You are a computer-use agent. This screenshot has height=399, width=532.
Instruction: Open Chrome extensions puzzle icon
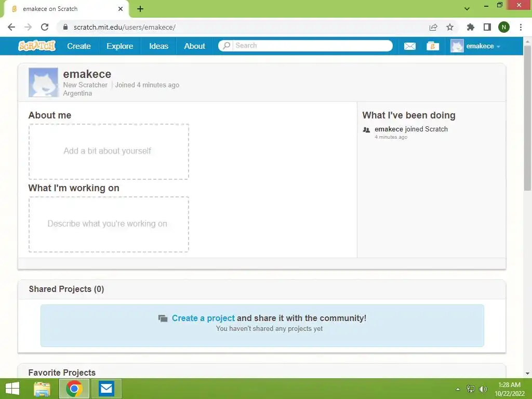tap(471, 27)
